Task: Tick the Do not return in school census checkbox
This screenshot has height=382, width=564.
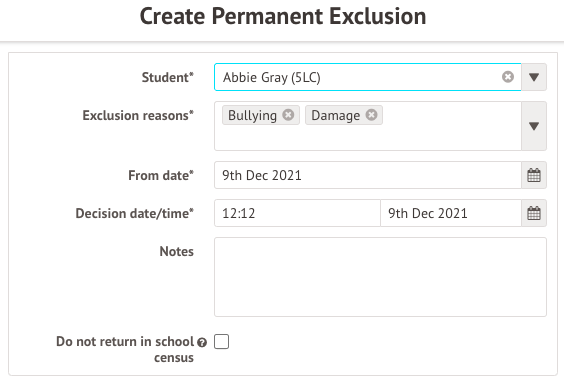Action: (221, 341)
